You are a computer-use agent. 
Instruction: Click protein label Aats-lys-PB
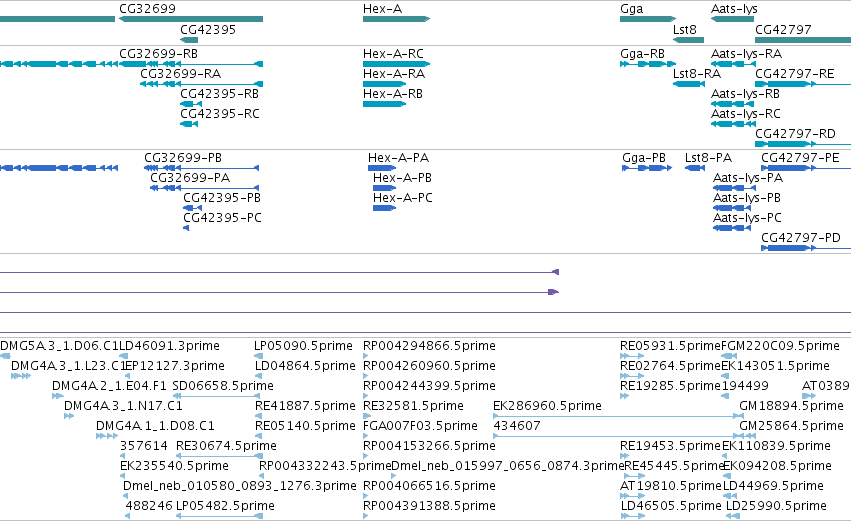747,199
